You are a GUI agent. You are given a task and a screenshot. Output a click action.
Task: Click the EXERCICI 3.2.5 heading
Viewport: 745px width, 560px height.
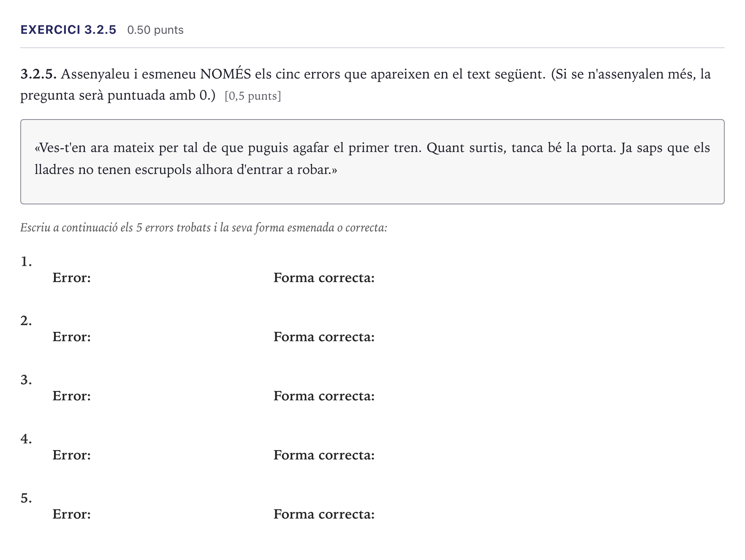tap(68, 30)
